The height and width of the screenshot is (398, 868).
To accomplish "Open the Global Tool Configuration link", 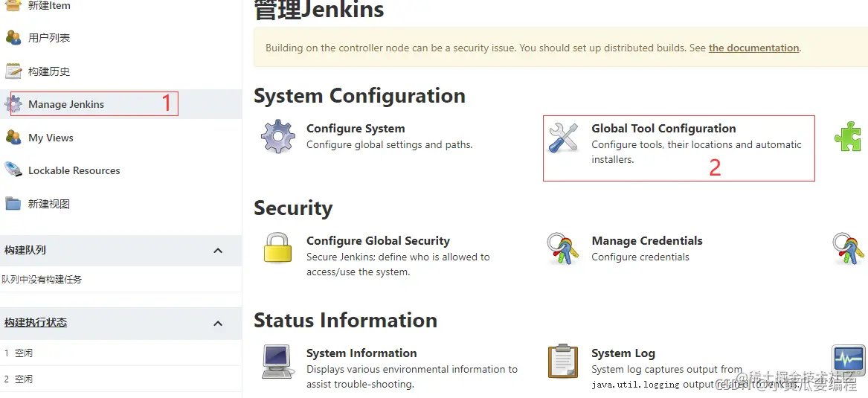I will [663, 129].
